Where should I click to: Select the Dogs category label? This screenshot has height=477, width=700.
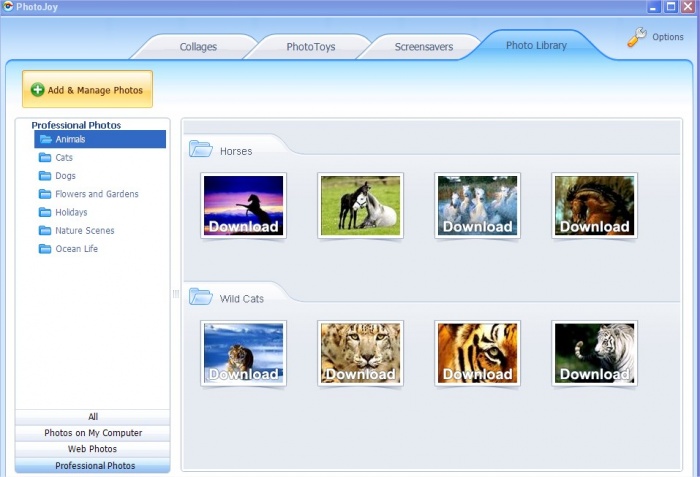pos(65,176)
